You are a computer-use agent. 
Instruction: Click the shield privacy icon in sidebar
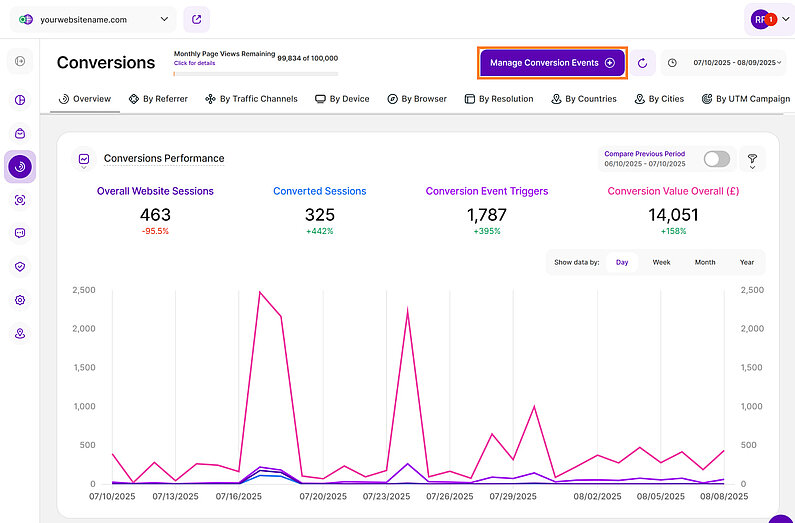(20, 267)
